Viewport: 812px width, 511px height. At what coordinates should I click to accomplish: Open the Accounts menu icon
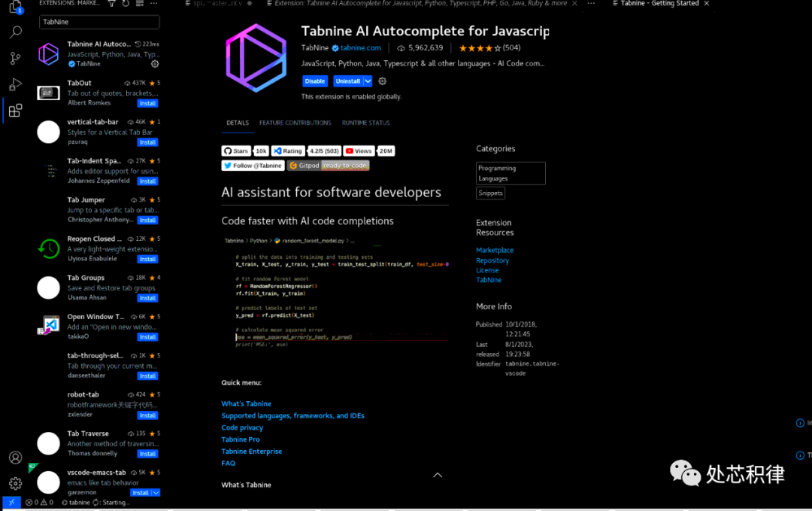[16, 458]
